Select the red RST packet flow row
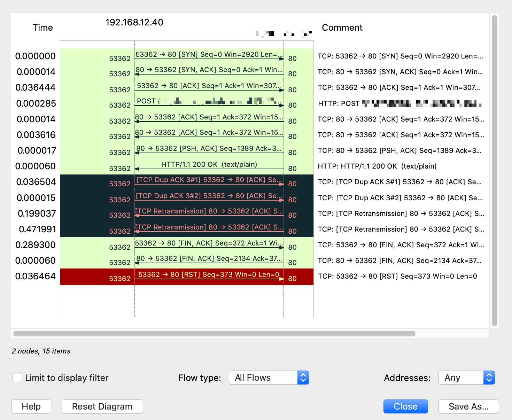 [209, 277]
